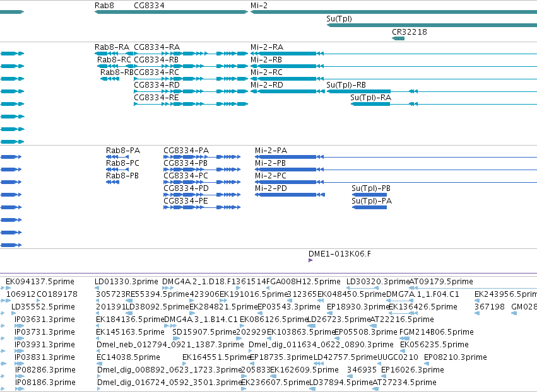537x392 pixels.
Task: Select EST AT09179.5prime
Action: point(442,282)
